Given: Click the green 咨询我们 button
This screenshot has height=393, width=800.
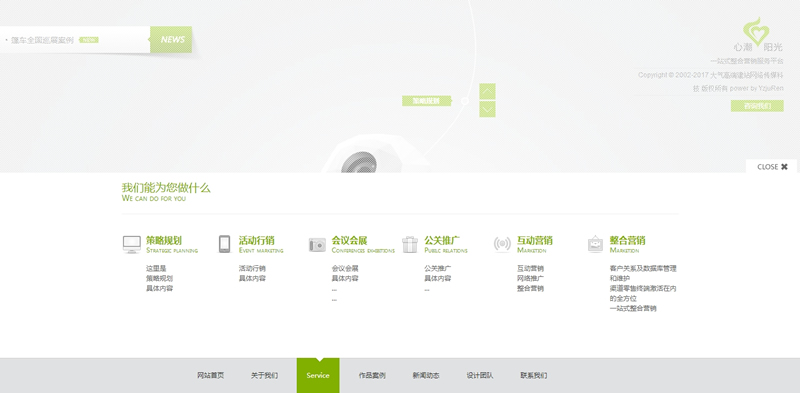Looking at the screenshot, I should pyautogui.click(x=757, y=106).
